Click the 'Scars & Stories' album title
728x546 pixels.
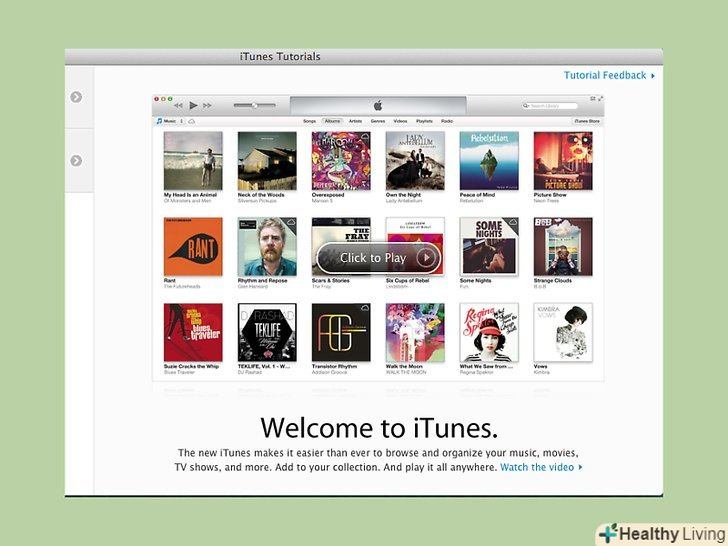point(331,280)
